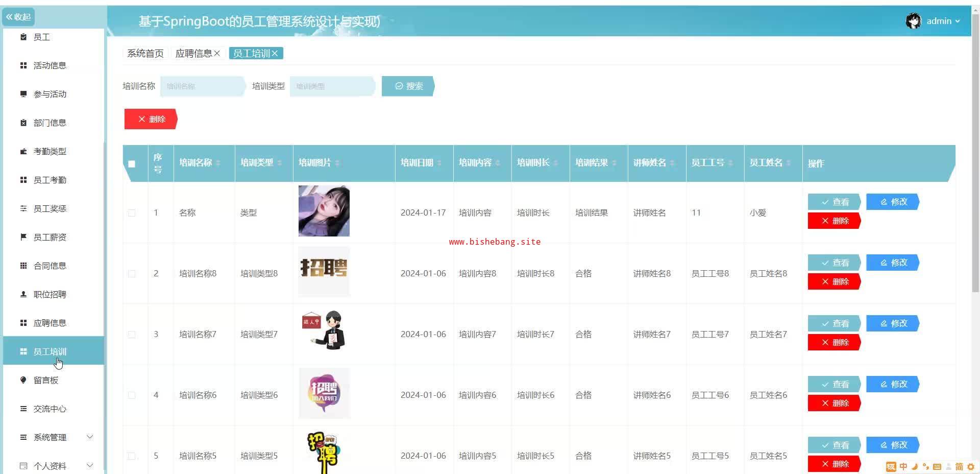The height and width of the screenshot is (474, 980).
Task: Open the training image thumbnail in row 1
Action: pos(324,211)
